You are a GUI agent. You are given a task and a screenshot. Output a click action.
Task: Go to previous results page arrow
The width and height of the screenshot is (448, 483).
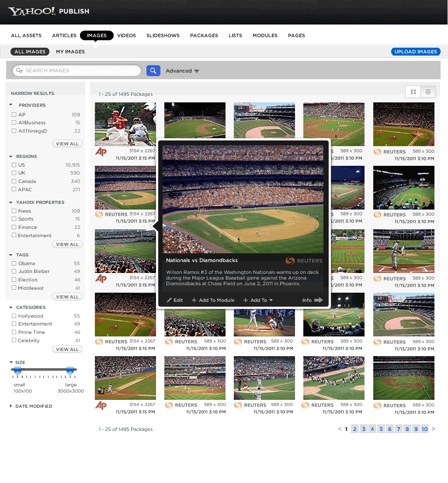point(340,429)
